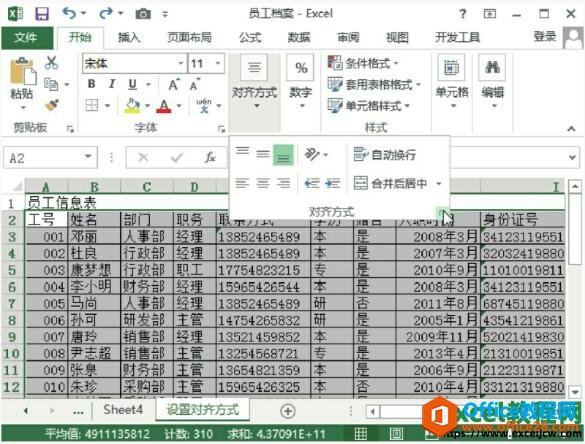
Task: Open alignment dialog launcher in 对齐方式 group
Action: (441, 212)
